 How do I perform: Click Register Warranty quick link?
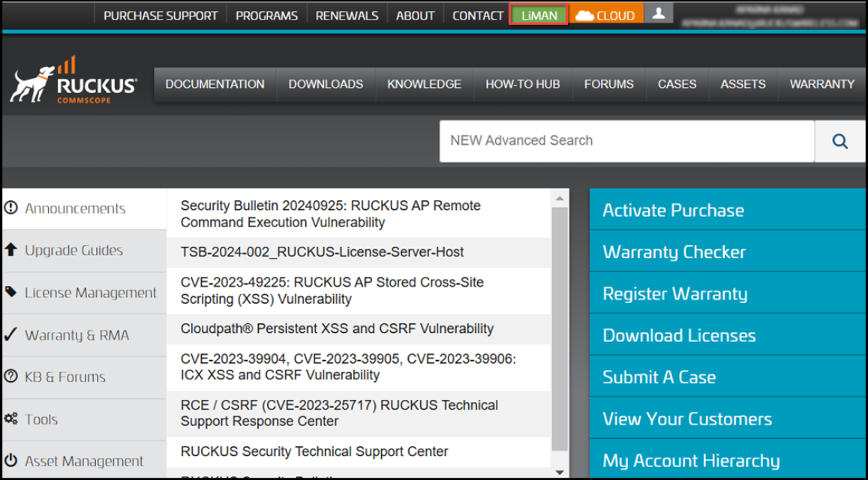[728, 293]
